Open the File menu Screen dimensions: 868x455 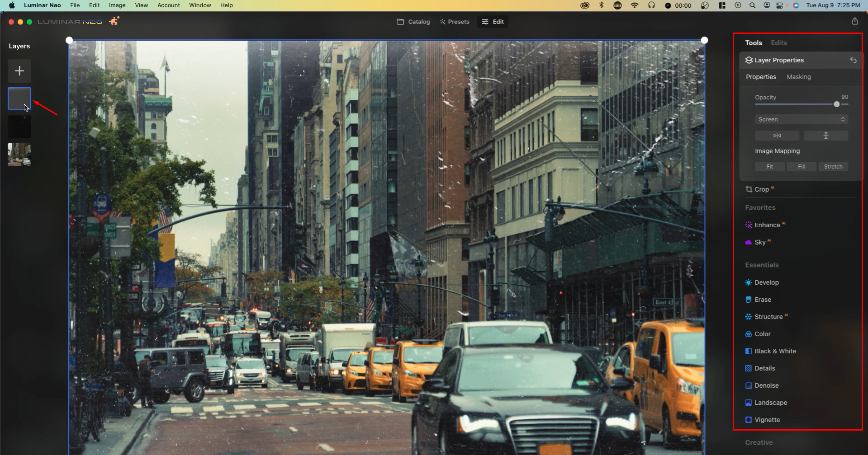(x=75, y=5)
